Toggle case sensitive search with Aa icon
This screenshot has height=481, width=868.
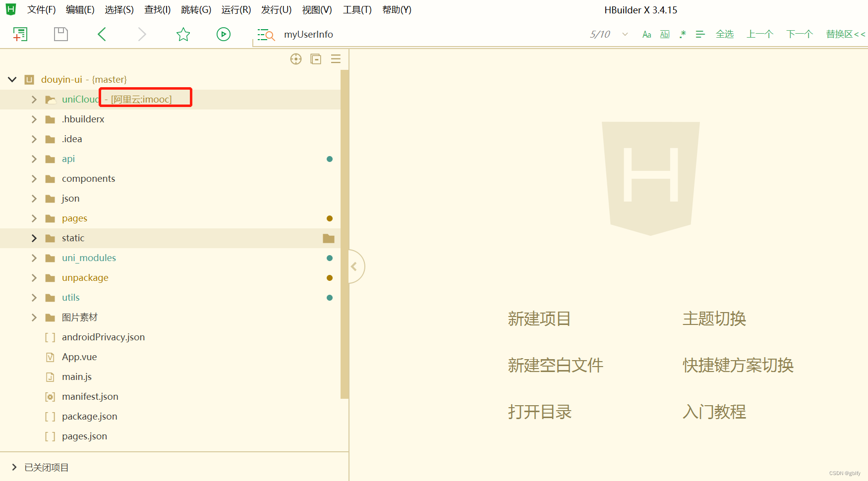click(x=646, y=34)
